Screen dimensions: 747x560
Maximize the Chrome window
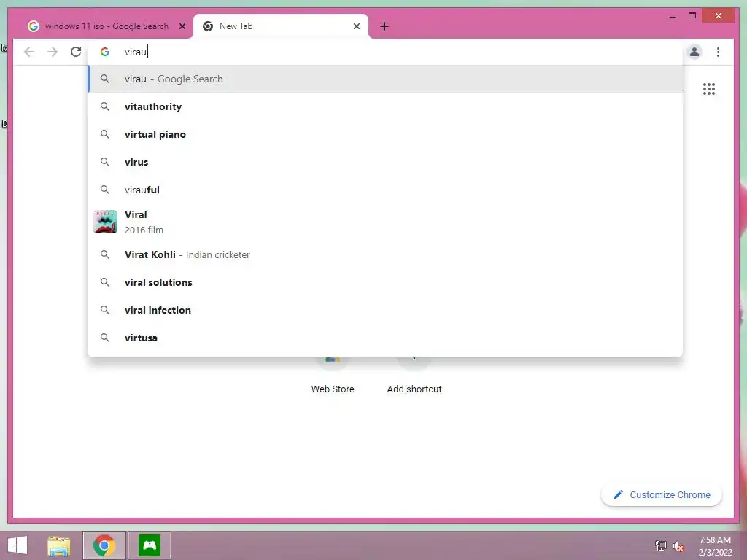pyautogui.click(x=692, y=16)
